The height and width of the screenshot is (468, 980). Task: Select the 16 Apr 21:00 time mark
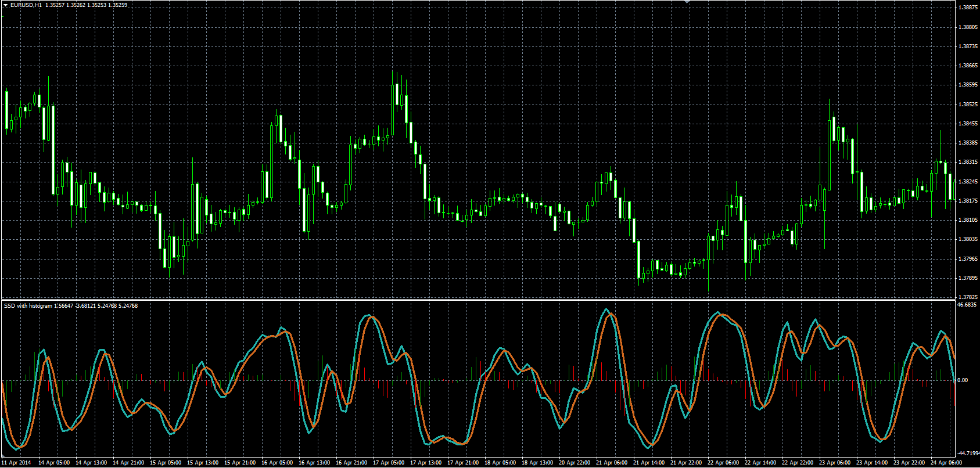(x=351, y=463)
